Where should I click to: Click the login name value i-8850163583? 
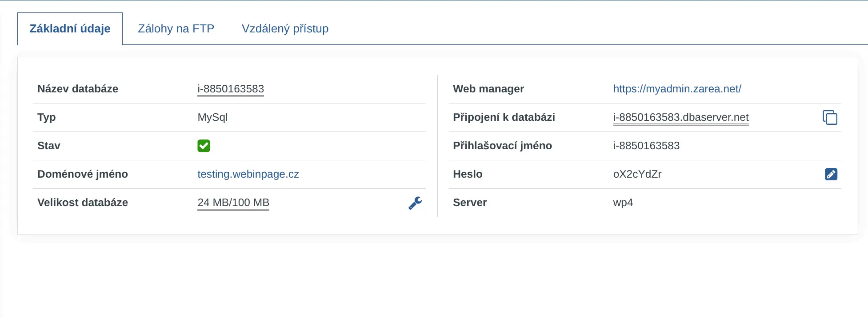646,146
